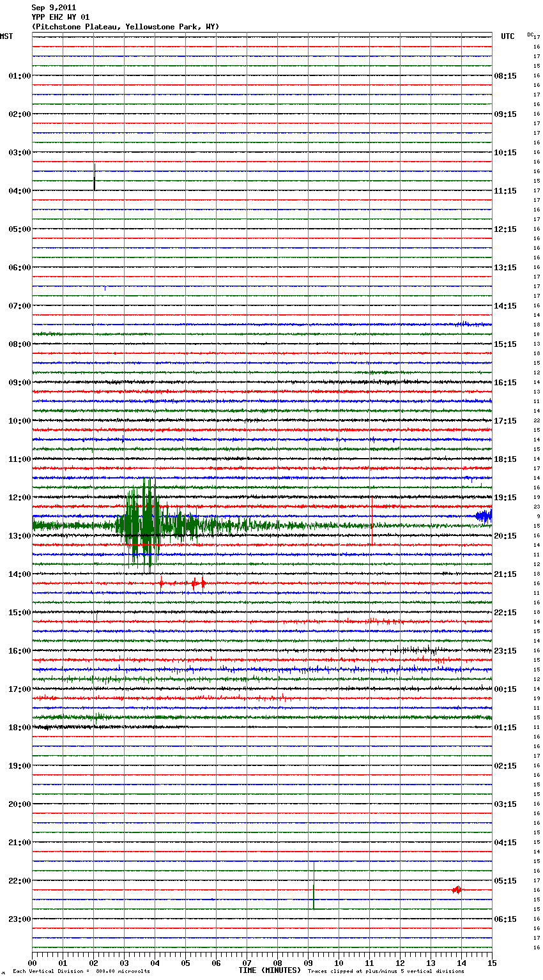
Task: Select the 12:00 MST time label
Action: (19, 498)
